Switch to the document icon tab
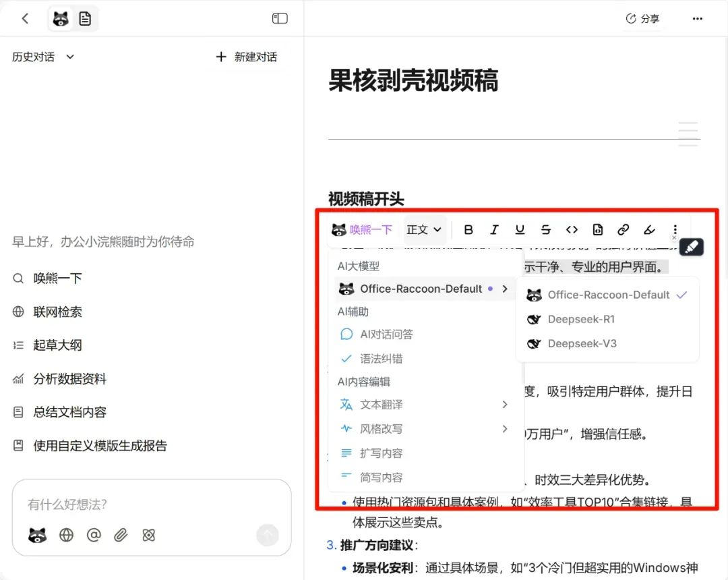 pyautogui.click(x=85, y=19)
